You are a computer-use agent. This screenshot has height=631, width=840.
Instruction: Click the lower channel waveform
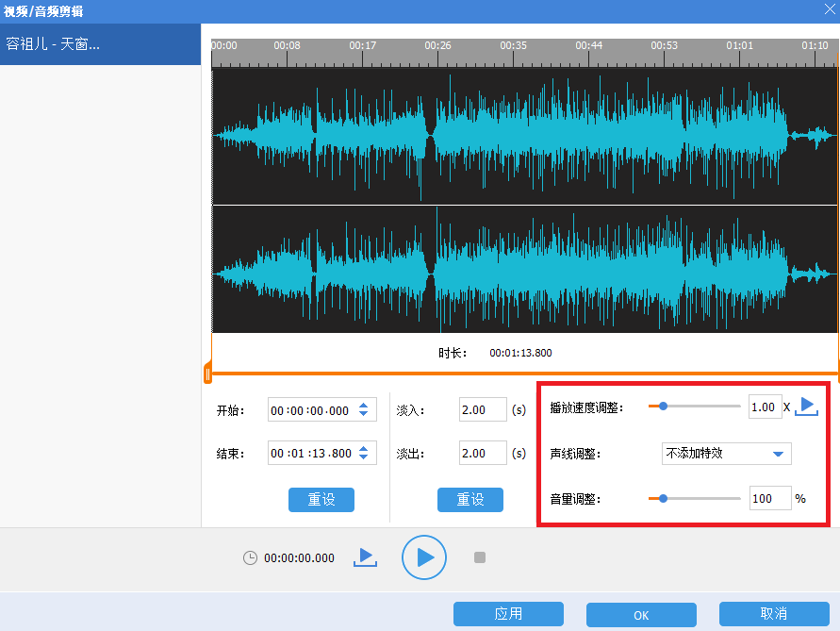click(524, 270)
